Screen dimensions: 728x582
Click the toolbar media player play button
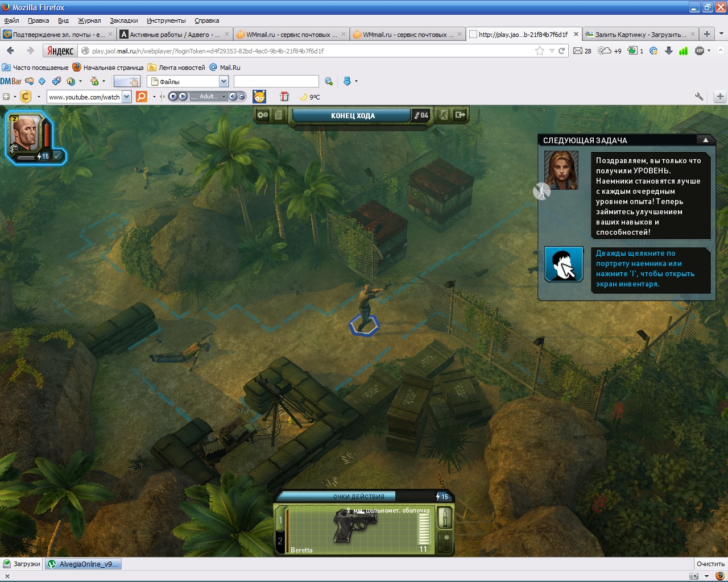click(183, 97)
